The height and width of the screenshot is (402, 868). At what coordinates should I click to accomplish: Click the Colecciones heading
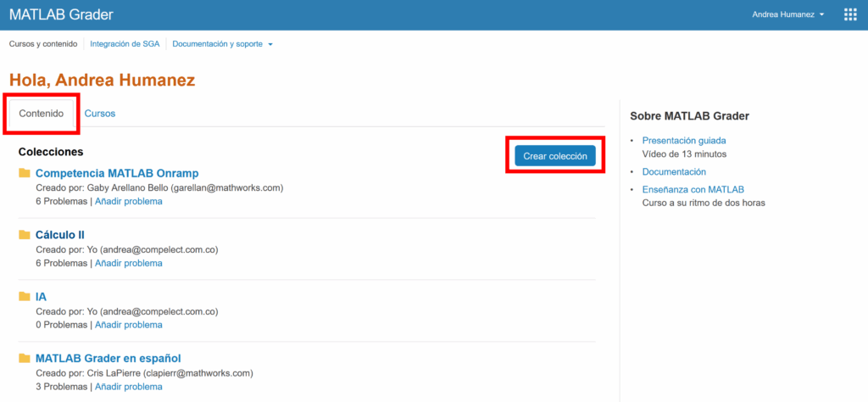[51, 151]
